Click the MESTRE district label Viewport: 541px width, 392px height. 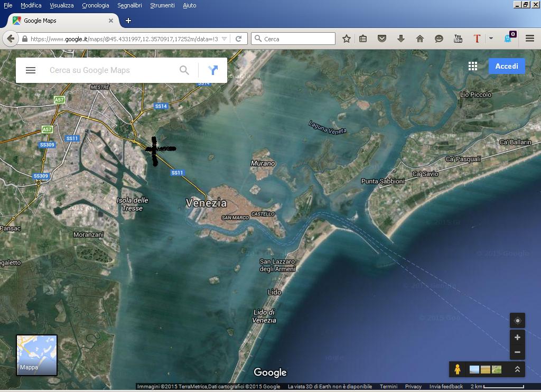tap(100, 87)
